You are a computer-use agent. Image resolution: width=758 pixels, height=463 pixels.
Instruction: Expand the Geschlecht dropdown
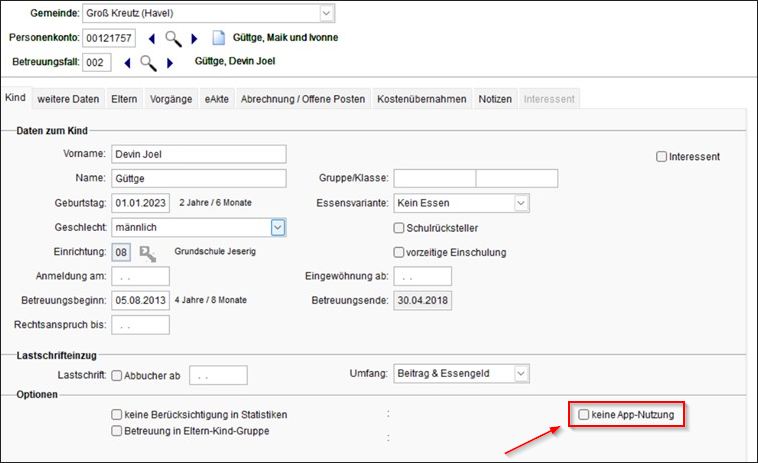point(278,228)
